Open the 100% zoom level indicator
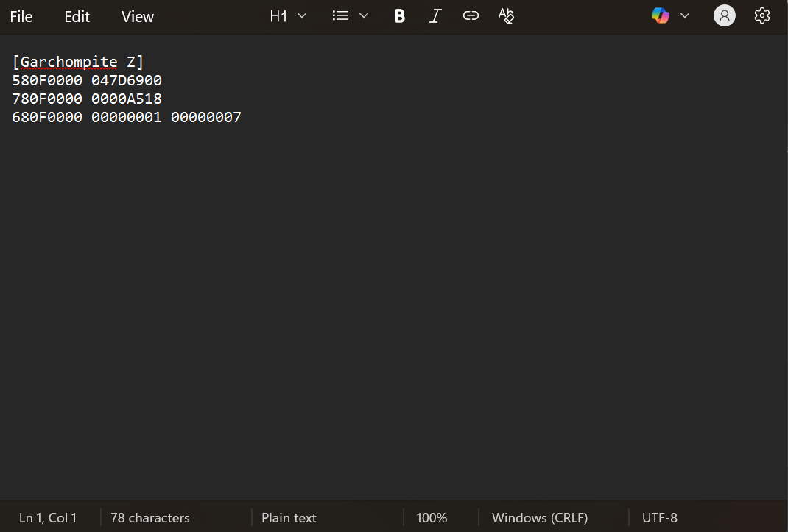788x532 pixels. pos(432,518)
